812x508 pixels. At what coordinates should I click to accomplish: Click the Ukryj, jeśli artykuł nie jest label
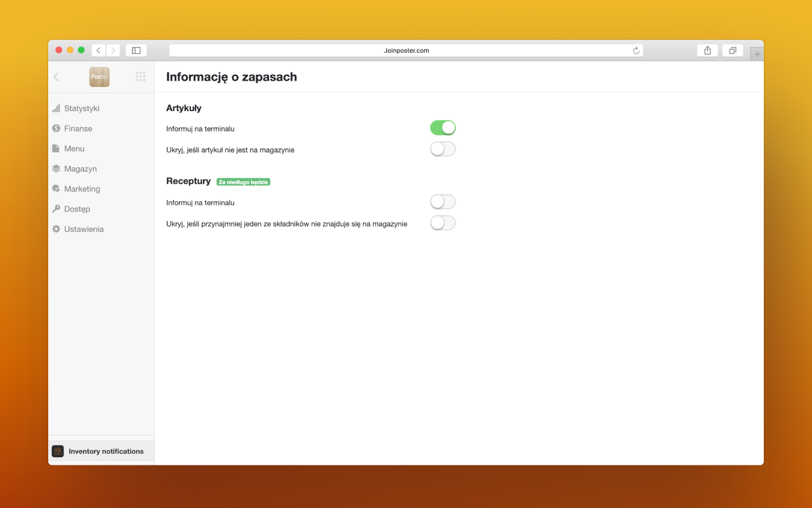230,150
